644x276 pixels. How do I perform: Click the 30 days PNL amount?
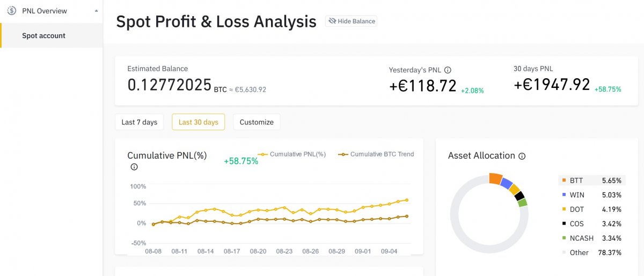552,85
